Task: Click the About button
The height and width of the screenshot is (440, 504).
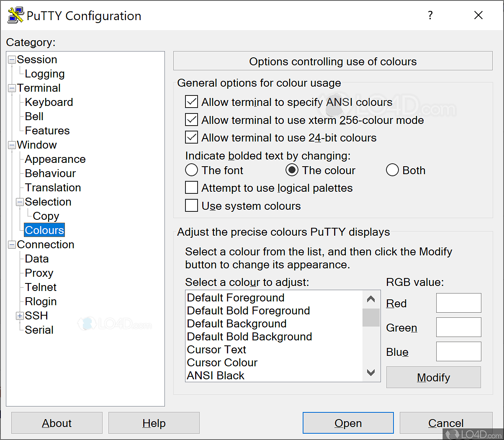Action: [x=57, y=423]
